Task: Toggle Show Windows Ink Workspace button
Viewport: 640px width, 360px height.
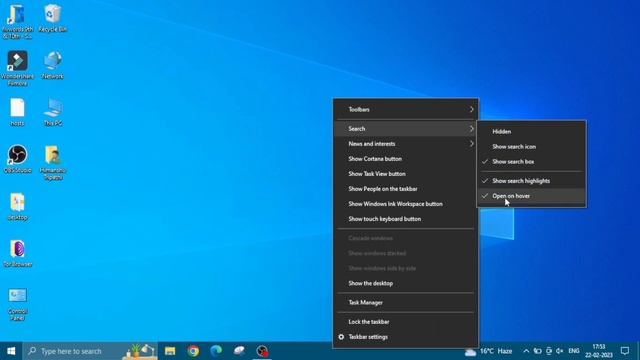Action: (x=406, y=204)
